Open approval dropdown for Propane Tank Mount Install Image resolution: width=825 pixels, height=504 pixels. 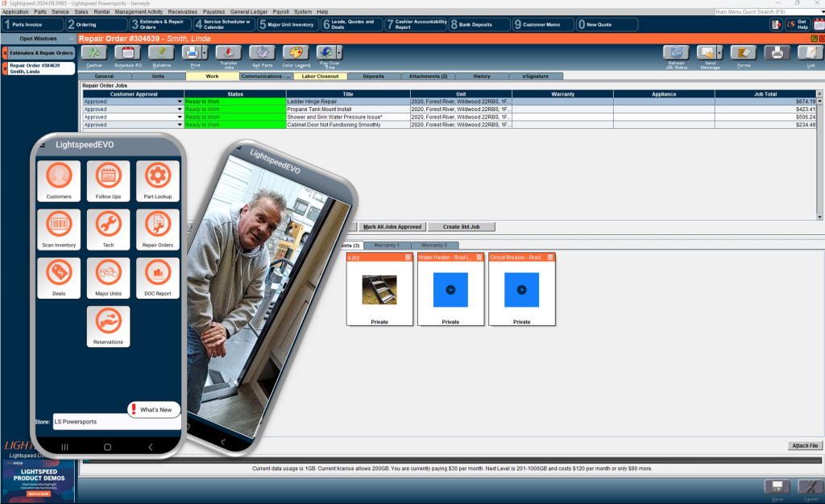coord(180,109)
